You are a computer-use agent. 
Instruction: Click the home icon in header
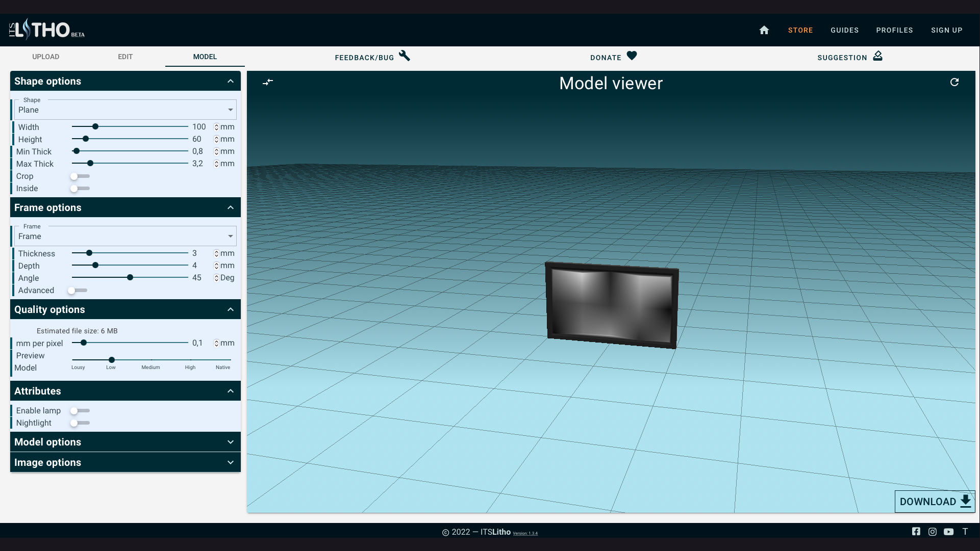point(764,30)
